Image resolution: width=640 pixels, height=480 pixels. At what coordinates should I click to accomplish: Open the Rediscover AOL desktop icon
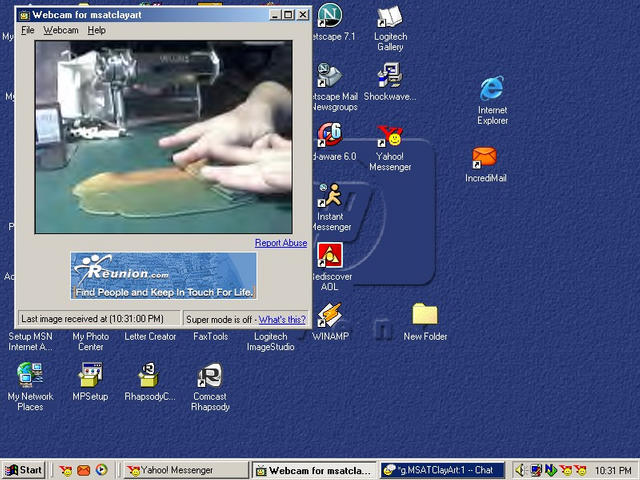[330, 255]
